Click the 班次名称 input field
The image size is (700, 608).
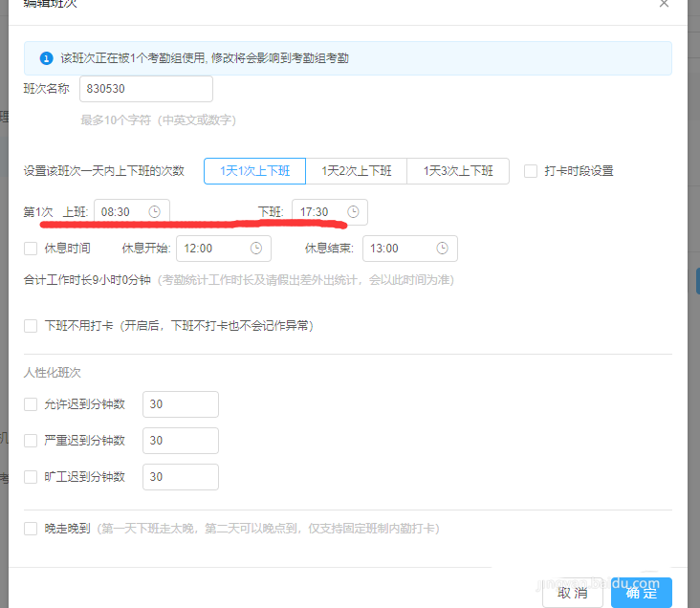tap(145, 89)
